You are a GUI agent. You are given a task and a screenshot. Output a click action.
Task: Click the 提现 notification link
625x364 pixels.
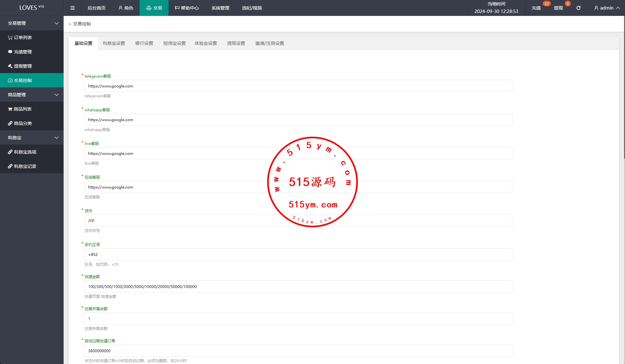pos(559,8)
